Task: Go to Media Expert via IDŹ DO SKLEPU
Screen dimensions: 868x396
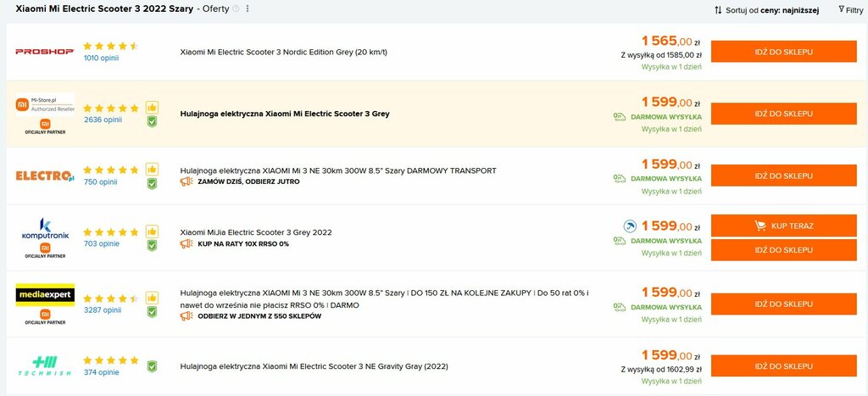Action: [783, 304]
